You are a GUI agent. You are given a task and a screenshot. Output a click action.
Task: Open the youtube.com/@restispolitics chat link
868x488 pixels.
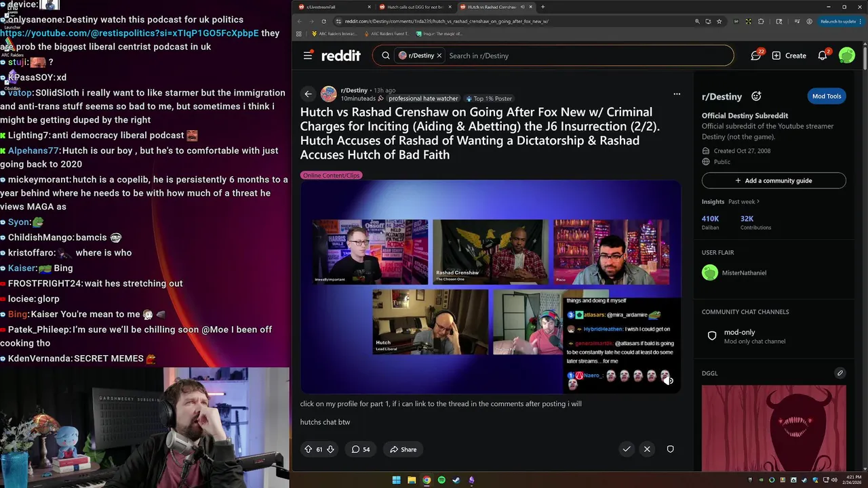click(130, 33)
